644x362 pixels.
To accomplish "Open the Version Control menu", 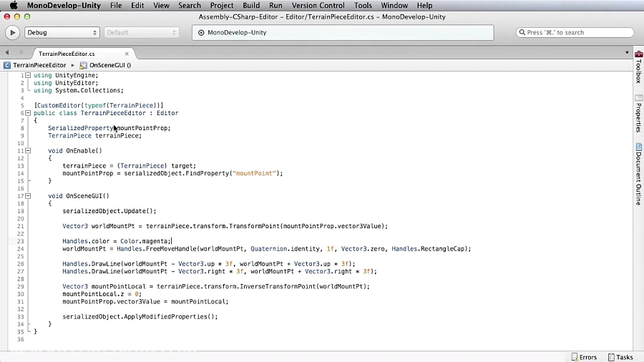I will pyautogui.click(x=318, y=5).
